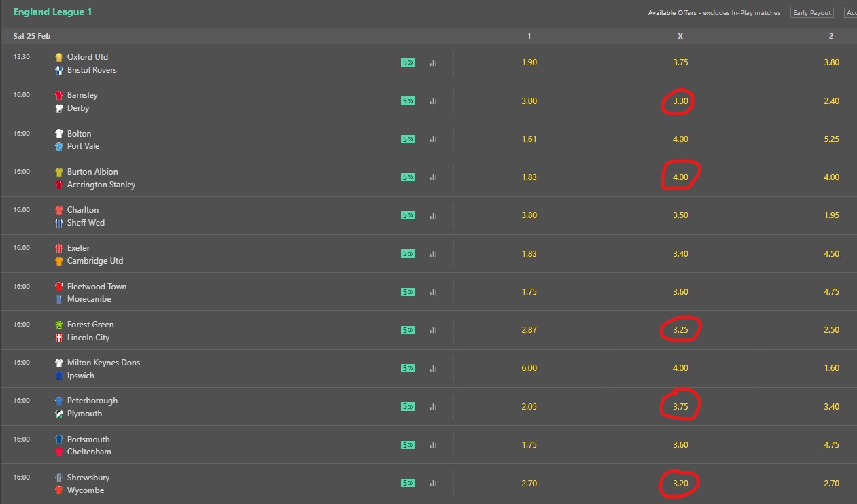Select the Early Payout offer button
Viewport: 857px width, 504px height.
point(812,13)
